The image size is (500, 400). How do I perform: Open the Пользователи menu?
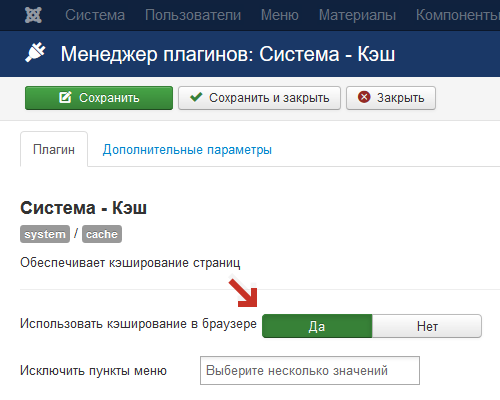pos(193,15)
